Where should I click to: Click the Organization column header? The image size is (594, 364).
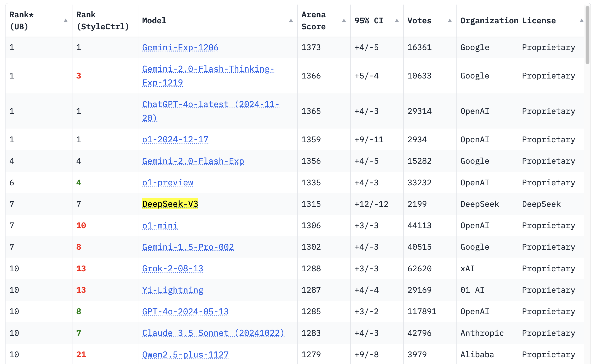click(489, 21)
